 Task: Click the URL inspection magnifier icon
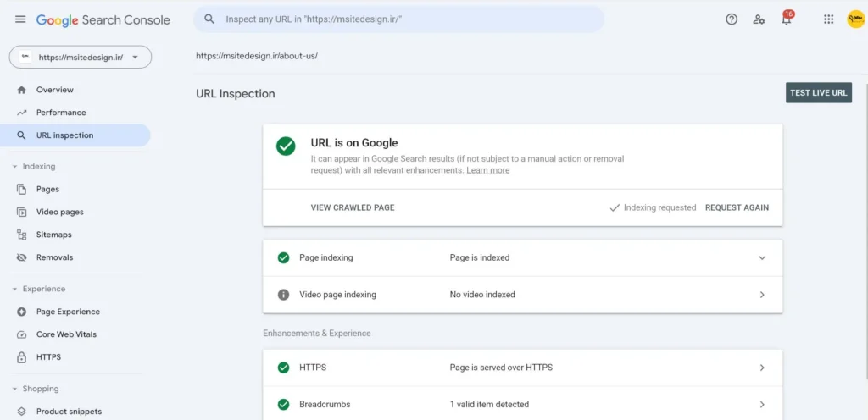21,135
